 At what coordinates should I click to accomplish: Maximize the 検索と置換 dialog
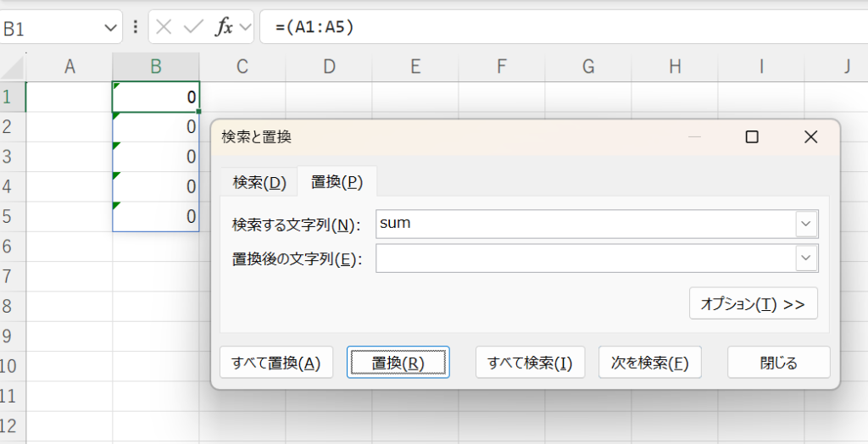[x=752, y=136]
